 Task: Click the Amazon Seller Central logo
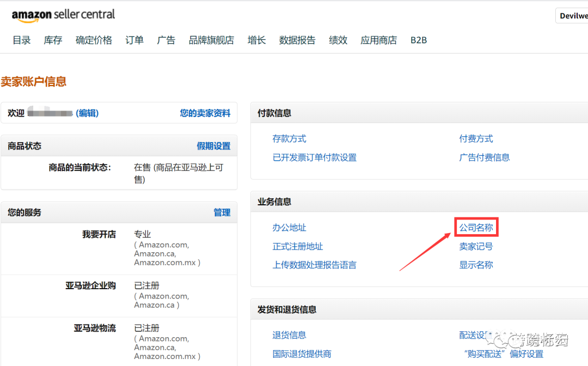pyautogui.click(x=63, y=15)
